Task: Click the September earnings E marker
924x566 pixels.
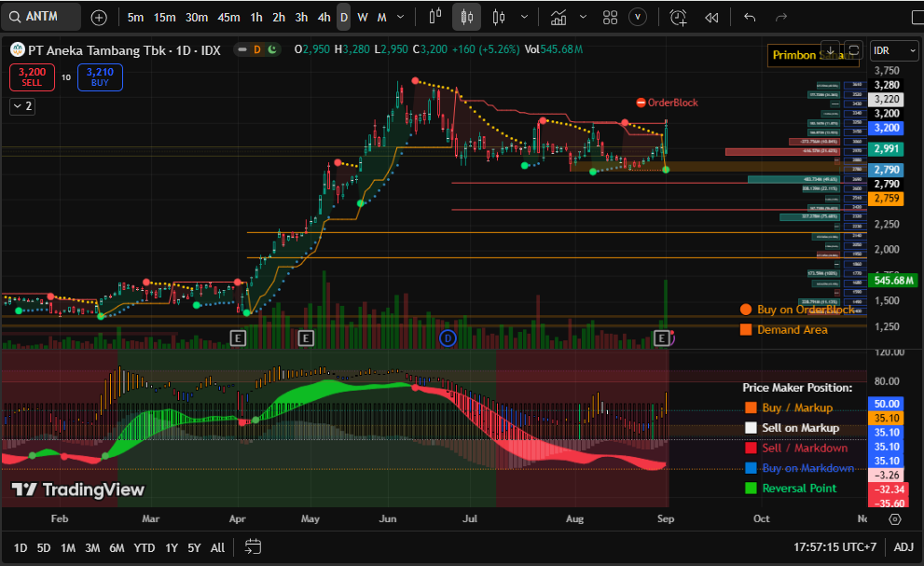Action: (662, 338)
